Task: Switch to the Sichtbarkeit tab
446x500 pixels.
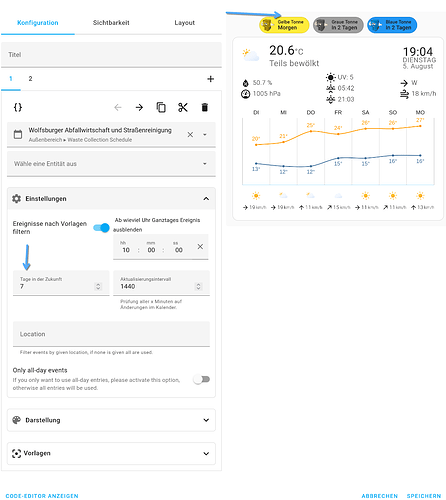Action: click(x=111, y=23)
